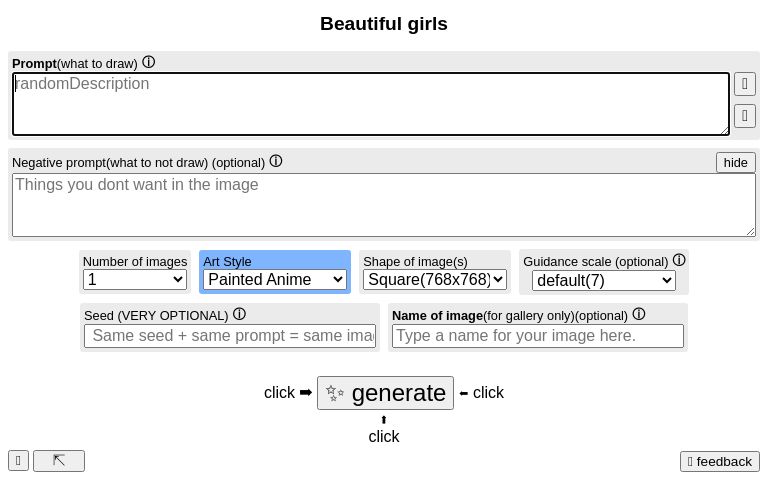Hide the negative prompt section
The width and height of the screenshot is (768, 480).
point(735,162)
